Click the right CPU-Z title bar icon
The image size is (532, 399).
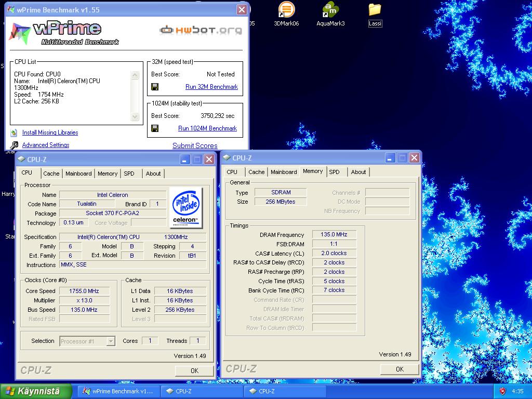click(x=227, y=158)
